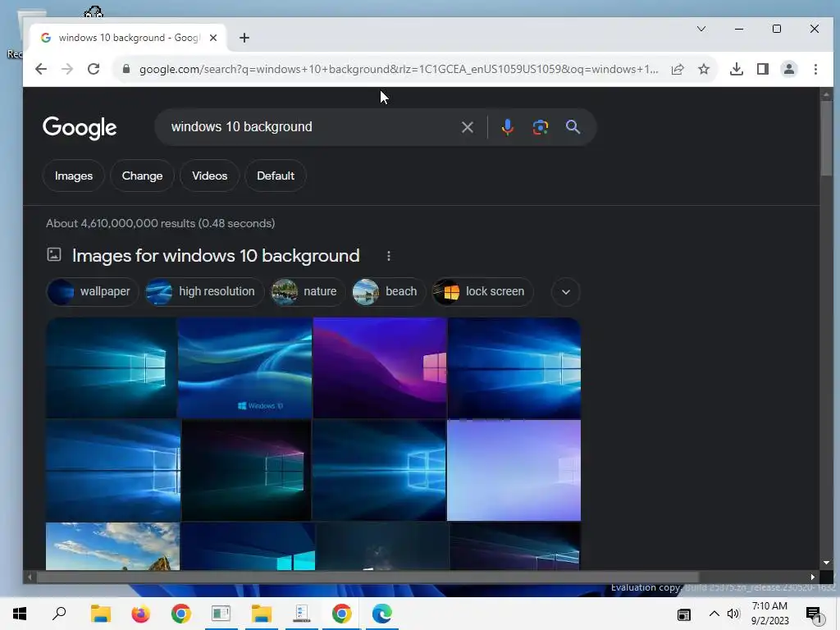Open the Chrome downloads icon
The height and width of the screenshot is (630, 840).
coord(737,69)
